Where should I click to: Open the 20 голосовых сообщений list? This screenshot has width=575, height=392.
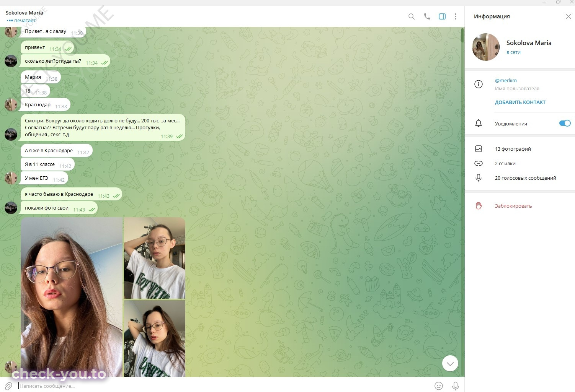click(526, 178)
